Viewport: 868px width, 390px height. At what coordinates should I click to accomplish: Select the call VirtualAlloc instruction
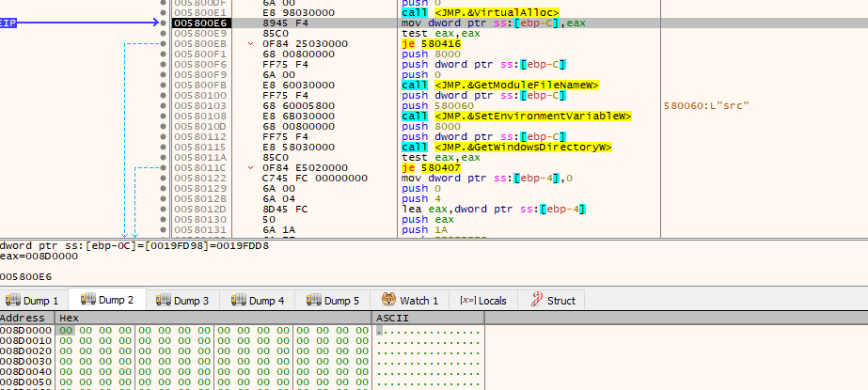[x=481, y=13]
